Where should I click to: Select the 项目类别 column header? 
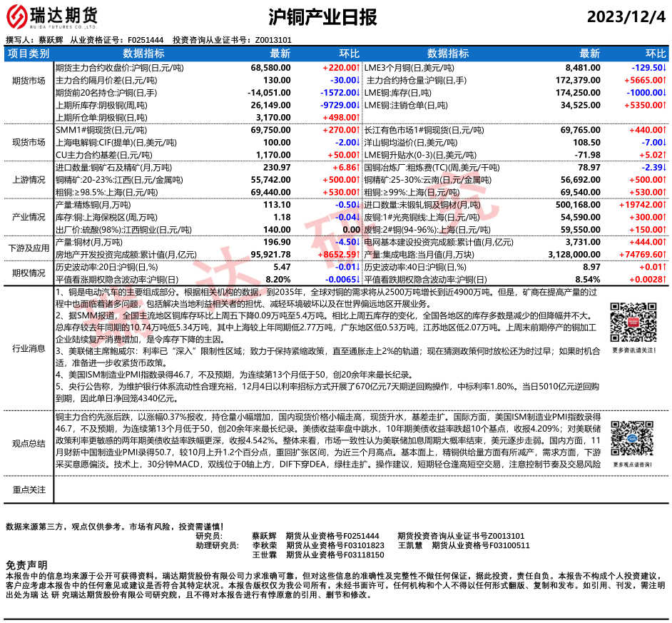pyautogui.click(x=29, y=54)
